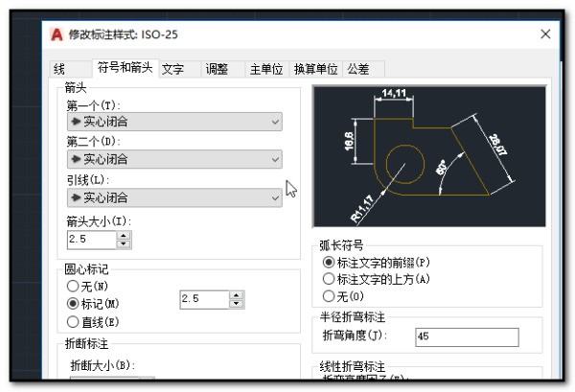
Task: Close the Modify Dimension Style dialog
Action: [546, 35]
